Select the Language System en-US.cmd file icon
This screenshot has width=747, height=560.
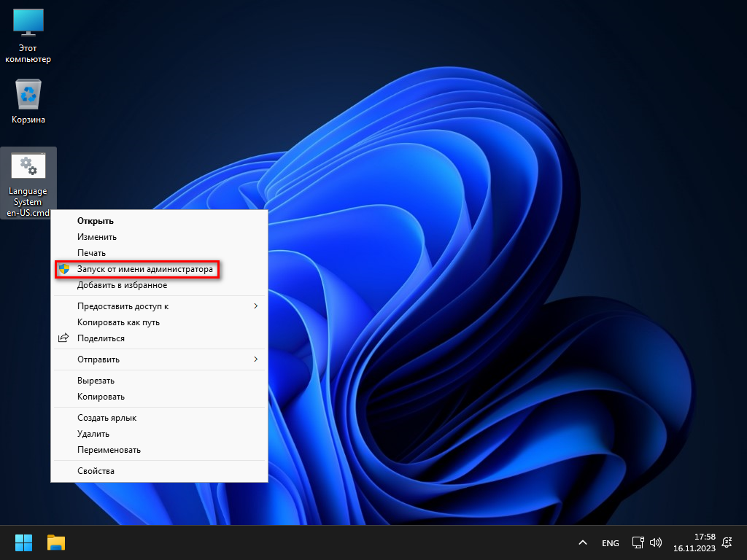point(28,183)
